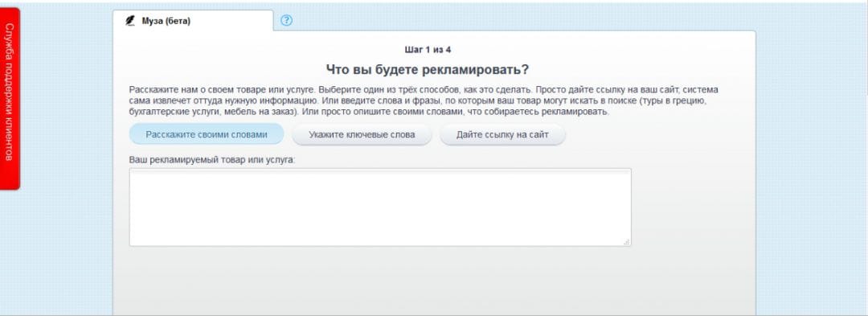Open the blue question mark help icon

(x=286, y=20)
